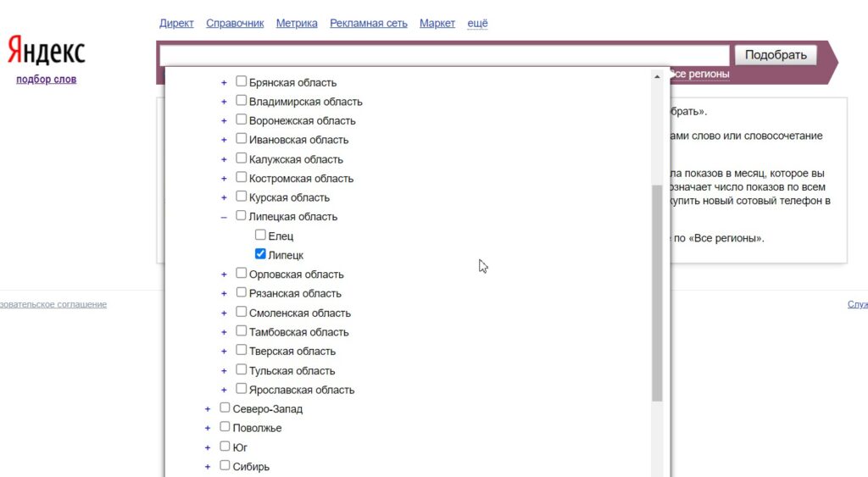The height and width of the screenshot is (477, 868).
Task: Open the Директ link
Action: pyautogui.click(x=176, y=23)
